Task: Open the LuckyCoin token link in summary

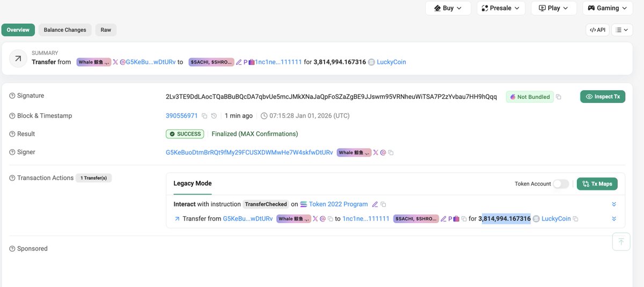Action: click(x=391, y=62)
